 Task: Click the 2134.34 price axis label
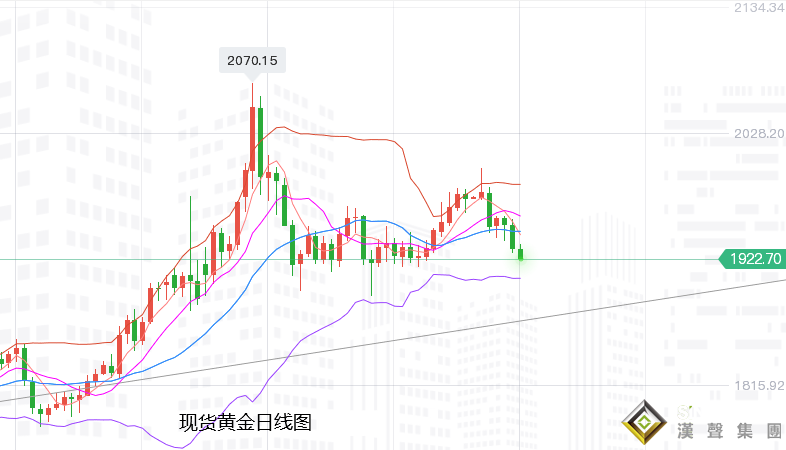pyautogui.click(x=755, y=8)
